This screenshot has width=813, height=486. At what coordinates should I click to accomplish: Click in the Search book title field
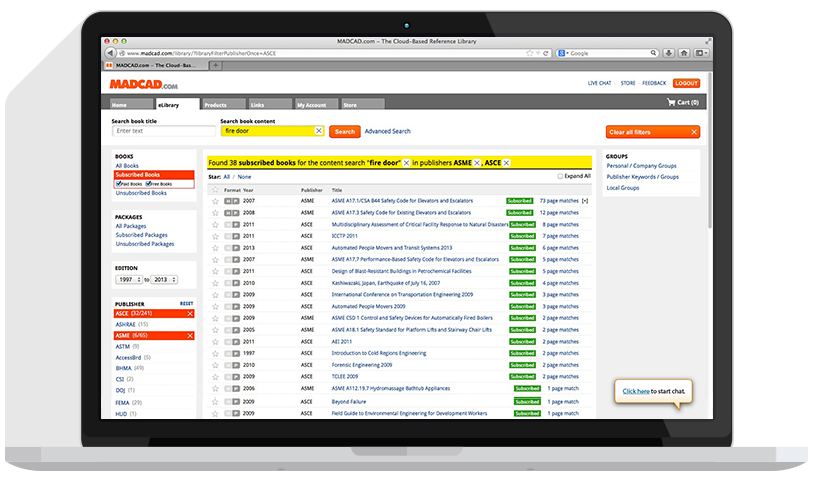point(164,131)
